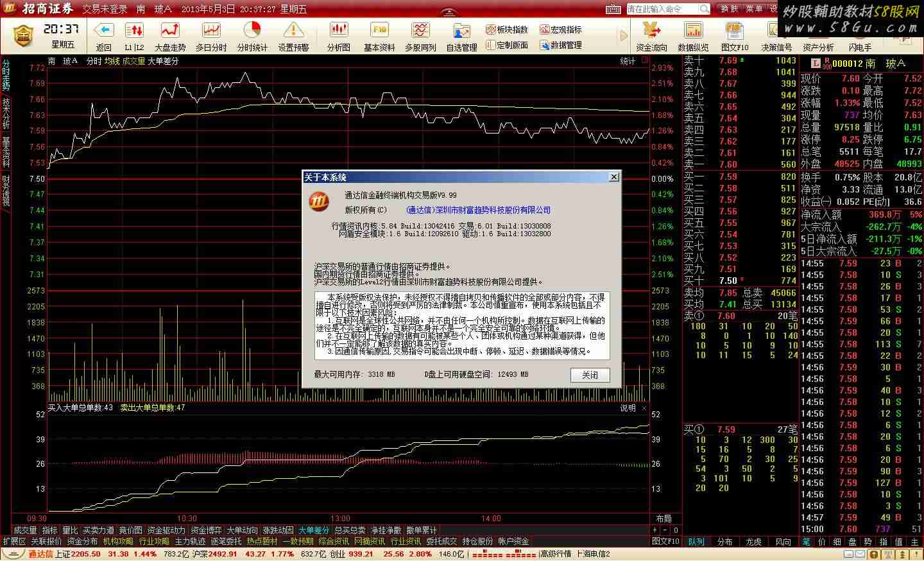The height and width of the screenshot is (561, 924).
Task: Click the 高级行情 status bar entry
Action: (556, 554)
